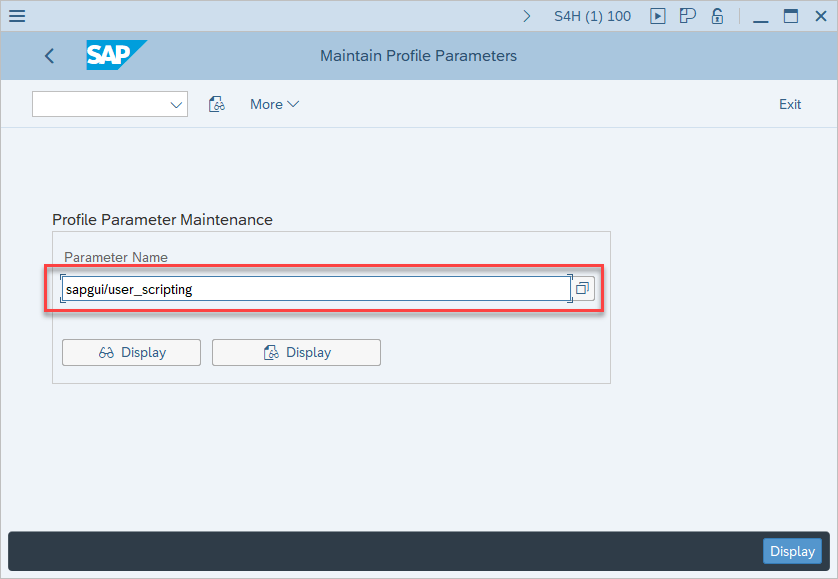
Task: Click Exit in the toolbar
Action: [790, 104]
